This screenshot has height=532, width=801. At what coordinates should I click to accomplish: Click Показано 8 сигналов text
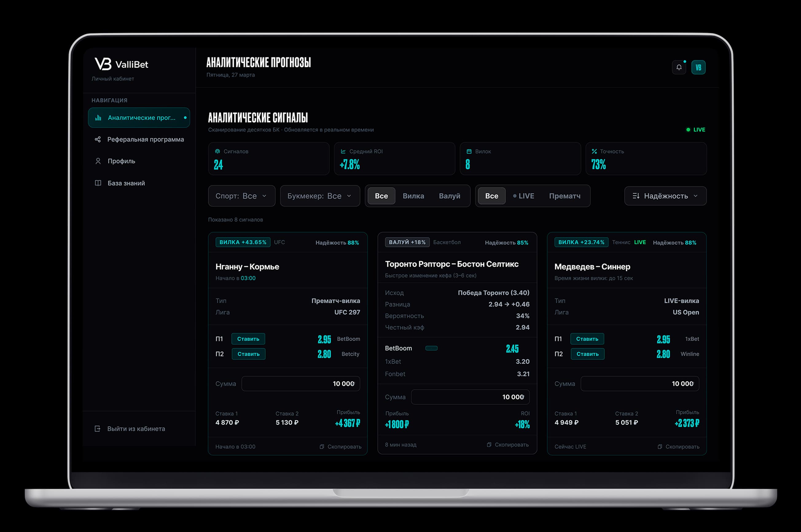[236, 220]
